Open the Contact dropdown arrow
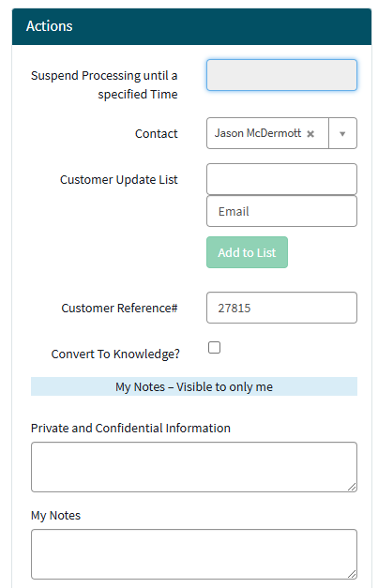 click(342, 133)
